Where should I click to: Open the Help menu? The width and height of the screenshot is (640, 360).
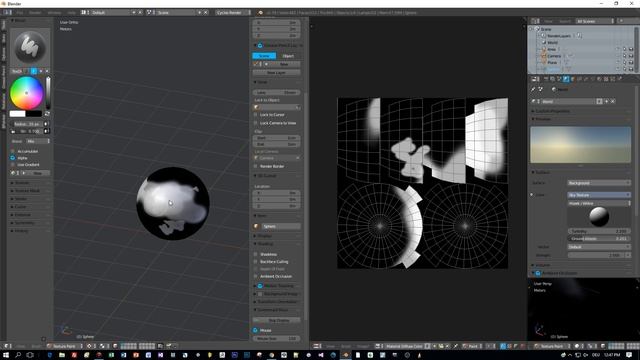(71, 13)
